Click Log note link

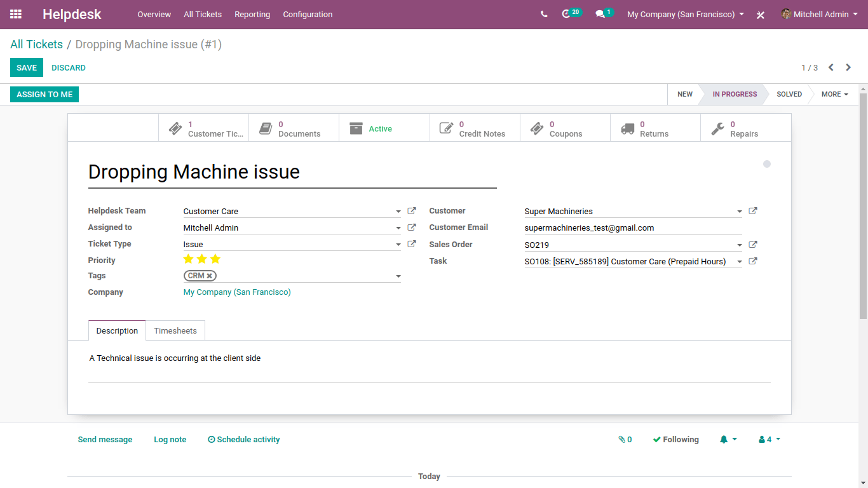click(x=170, y=439)
